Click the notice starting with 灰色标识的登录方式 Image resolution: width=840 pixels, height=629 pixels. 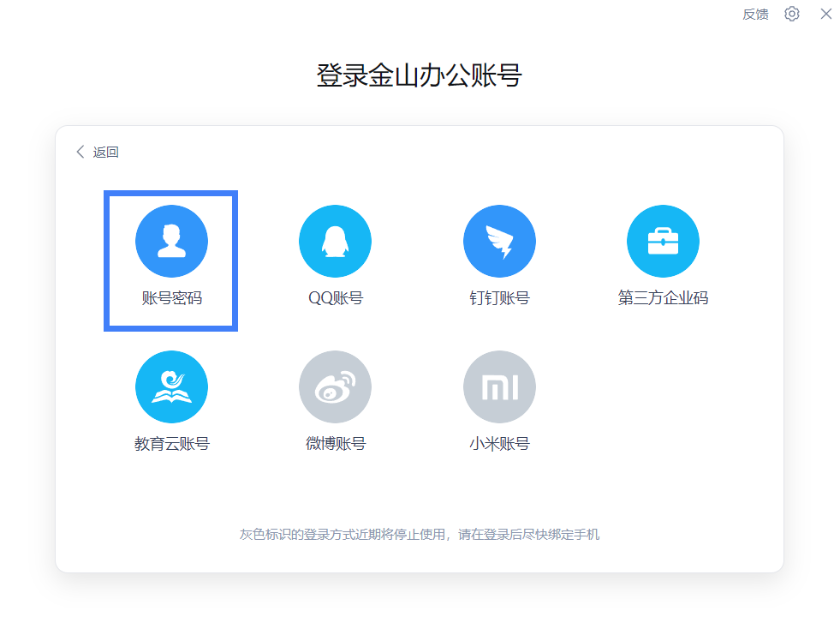click(x=420, y=535)
